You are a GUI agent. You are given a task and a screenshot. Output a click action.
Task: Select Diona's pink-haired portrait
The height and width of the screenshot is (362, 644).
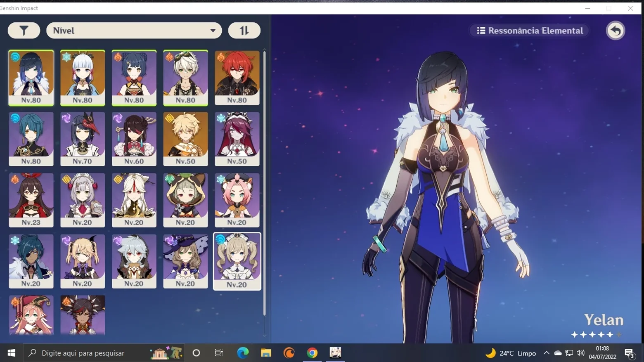pos(237,200)
